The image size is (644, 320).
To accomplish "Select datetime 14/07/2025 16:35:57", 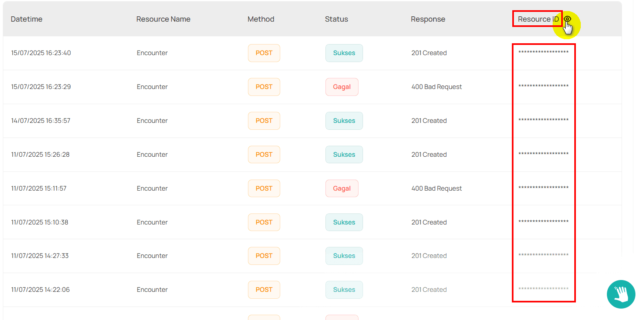I will click(x=41, y=121).
